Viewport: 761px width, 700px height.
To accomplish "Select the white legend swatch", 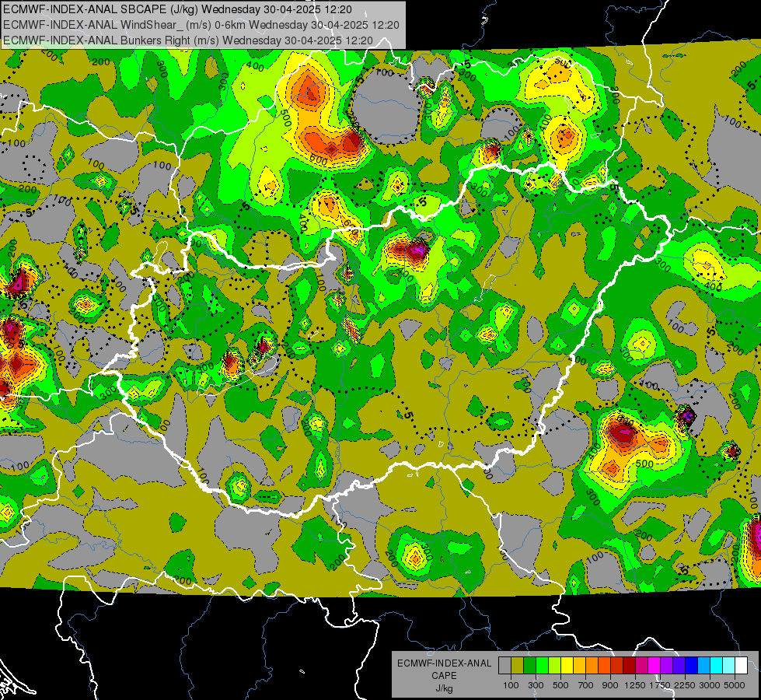I will point(742,666).
